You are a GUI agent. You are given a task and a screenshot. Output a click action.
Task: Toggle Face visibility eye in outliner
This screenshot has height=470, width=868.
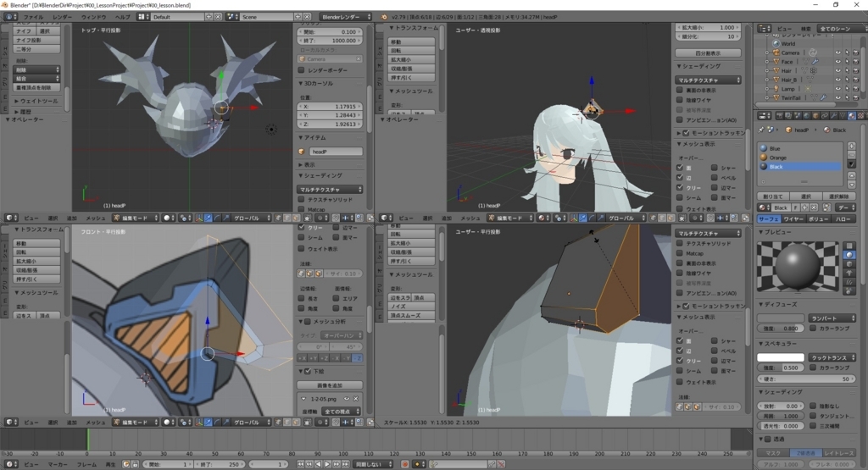pos(838,61)
